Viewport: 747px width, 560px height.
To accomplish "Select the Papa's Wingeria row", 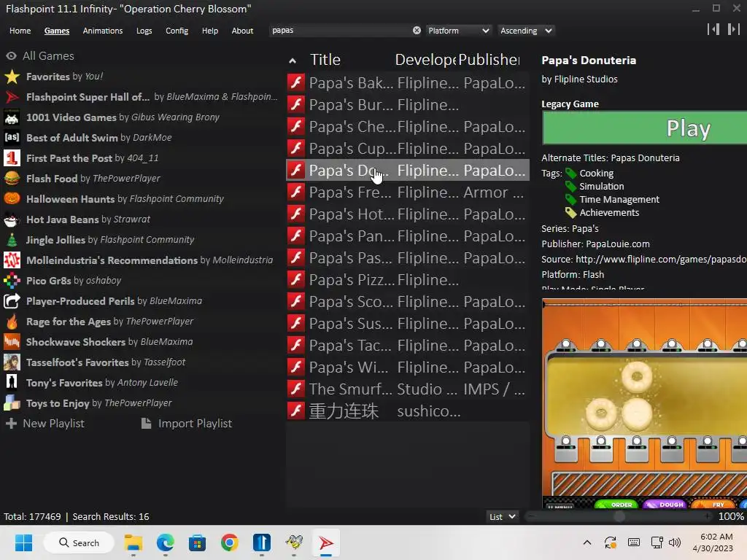I will pos(408,367).
